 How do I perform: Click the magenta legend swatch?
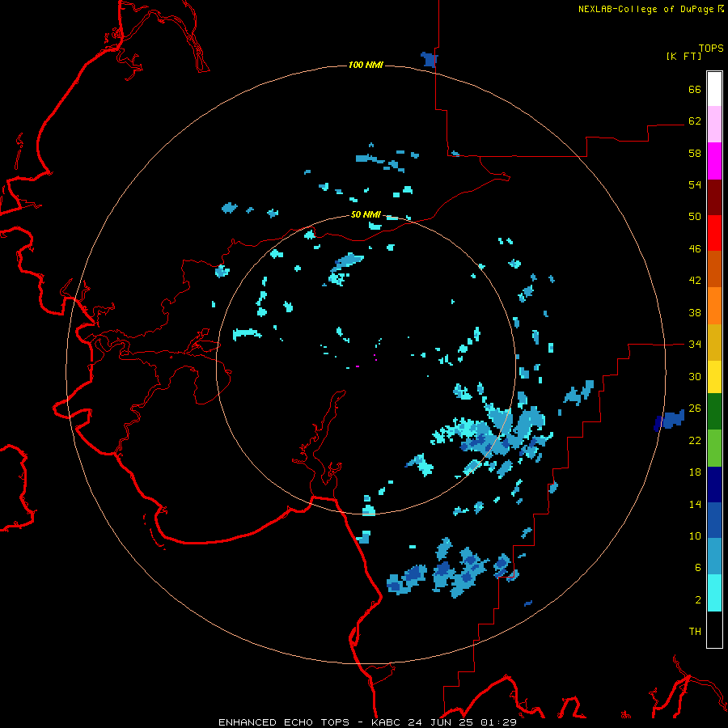pos(714,161)
